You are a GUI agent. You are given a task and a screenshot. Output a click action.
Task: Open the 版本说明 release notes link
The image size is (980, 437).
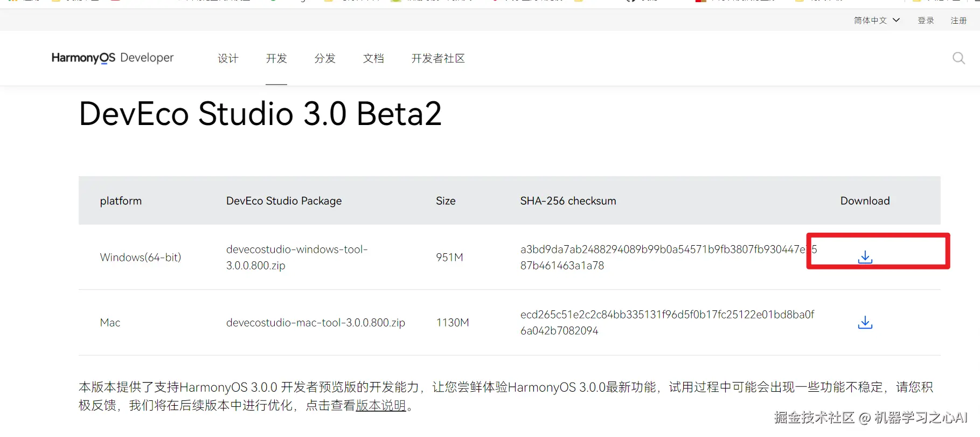380,405
